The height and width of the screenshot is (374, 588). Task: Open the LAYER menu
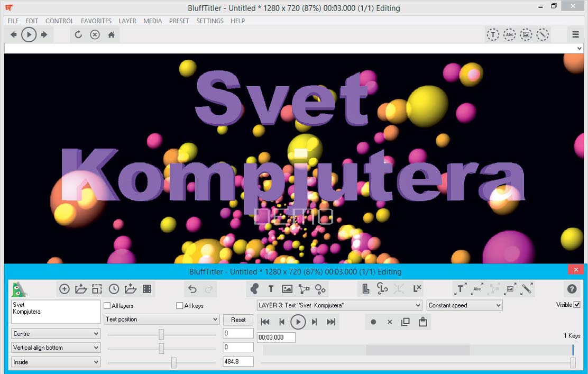click(x=127, y=21)
